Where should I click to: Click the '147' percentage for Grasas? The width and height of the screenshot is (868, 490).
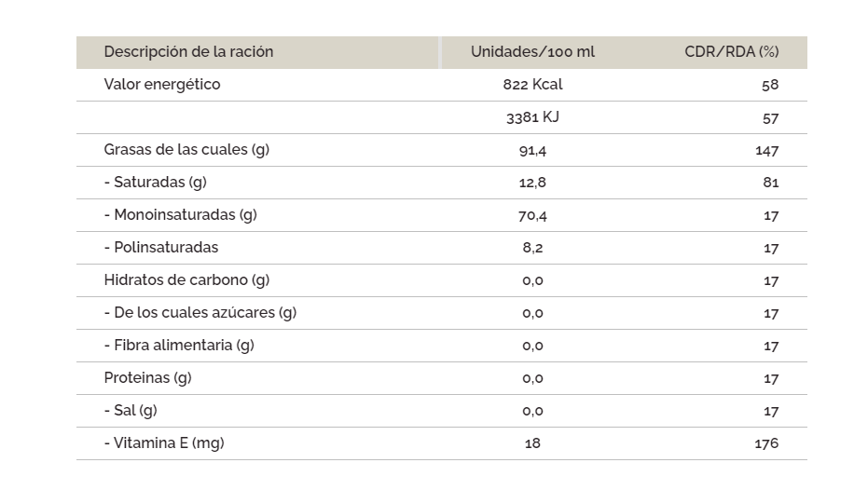point(766,150)
